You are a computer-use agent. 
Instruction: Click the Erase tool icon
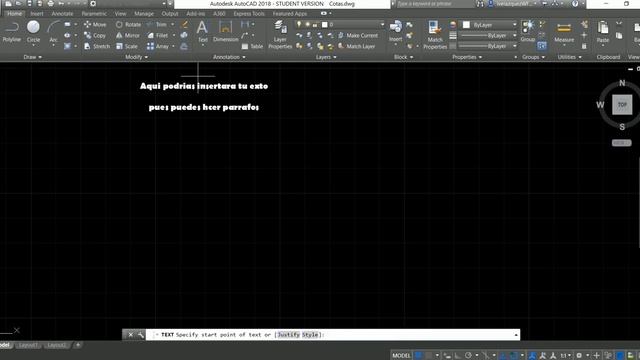pos(184,24)
